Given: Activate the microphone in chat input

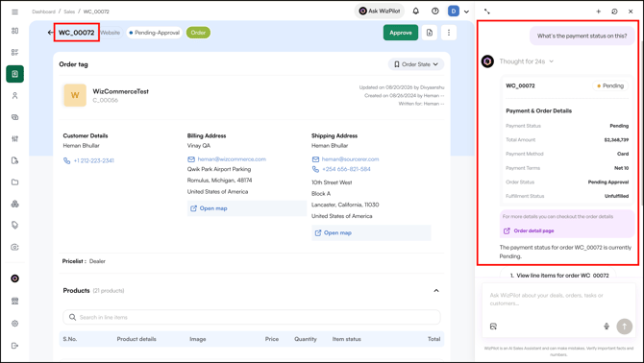Looking at the screenshot, I should (x=607, y=327).
